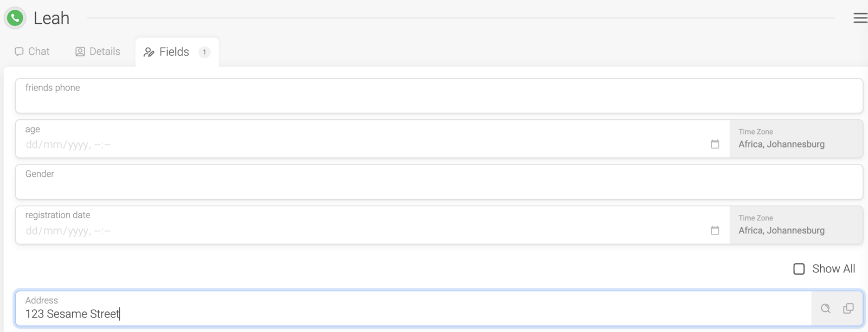Copy the Address value with copy icon
Screen dimensions: 868x332
(x=848, y=308)
